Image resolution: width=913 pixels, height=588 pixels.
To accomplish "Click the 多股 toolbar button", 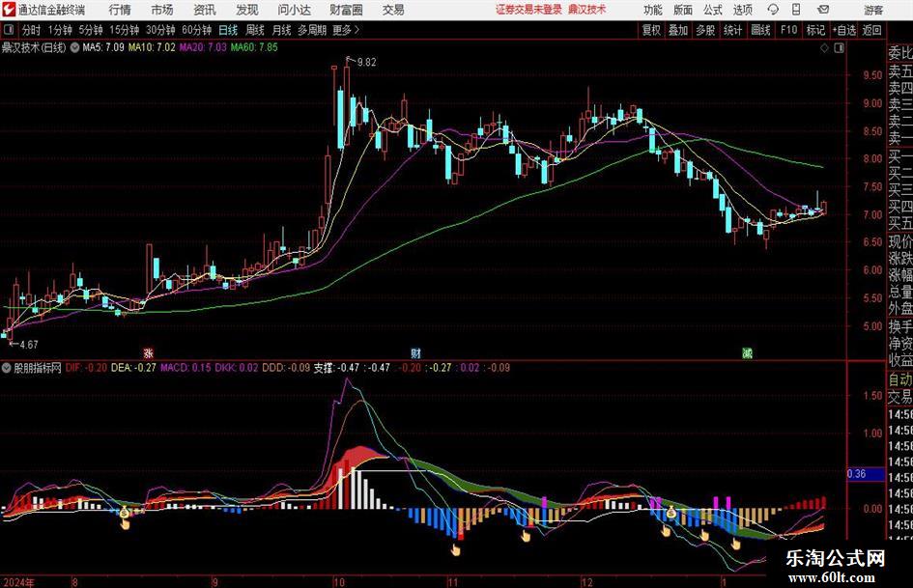I will pos(705,30).
